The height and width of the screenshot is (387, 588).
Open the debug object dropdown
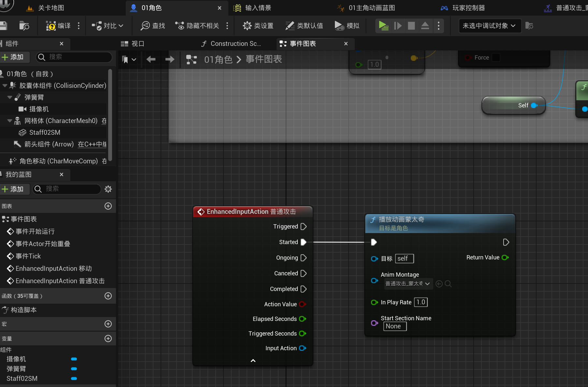(489, 26)
